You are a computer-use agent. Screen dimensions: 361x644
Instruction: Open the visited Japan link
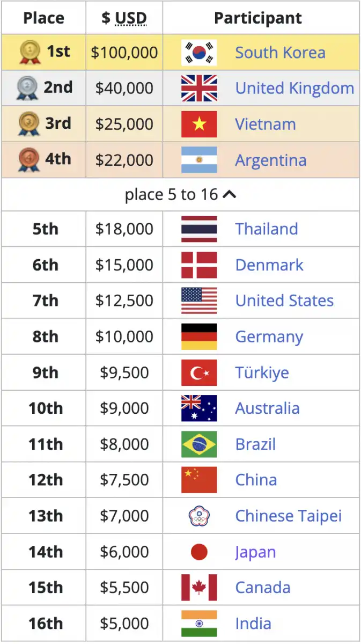click(255, 552)
